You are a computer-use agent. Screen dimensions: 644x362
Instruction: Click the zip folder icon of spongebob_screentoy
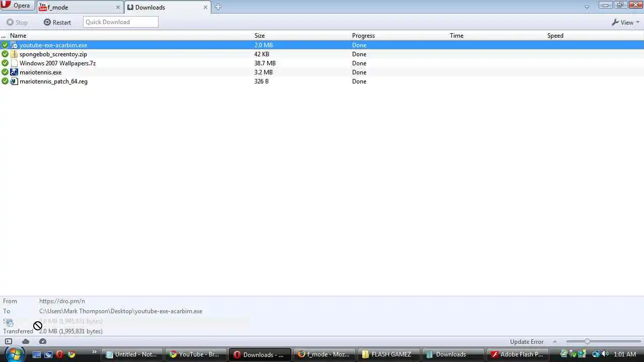[x=14, y=54]
